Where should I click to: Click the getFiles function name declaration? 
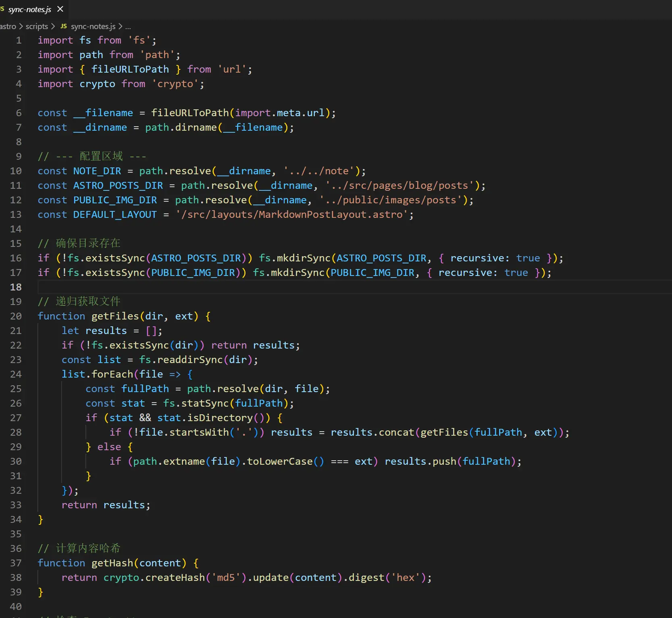(x=115, y=316)
